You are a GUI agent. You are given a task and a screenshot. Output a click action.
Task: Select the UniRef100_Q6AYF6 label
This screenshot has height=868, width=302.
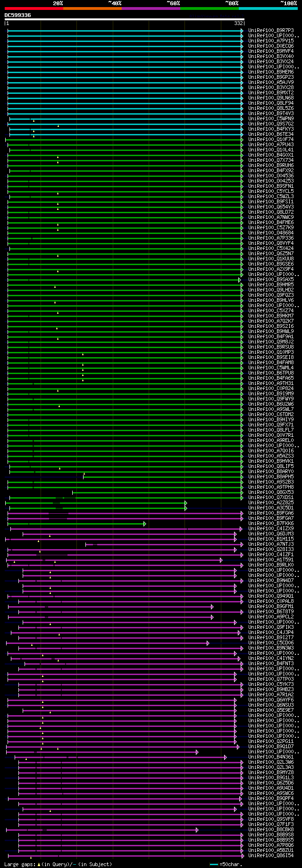pos(271,700)
